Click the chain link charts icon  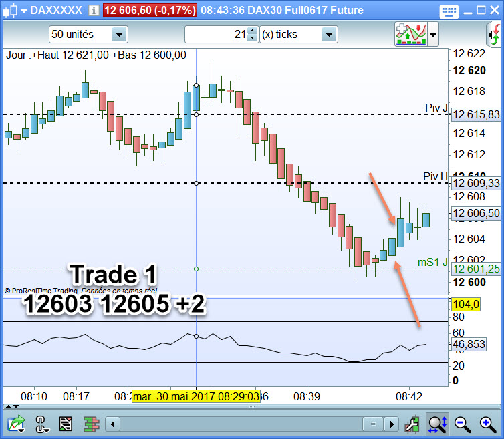[42, 424]
